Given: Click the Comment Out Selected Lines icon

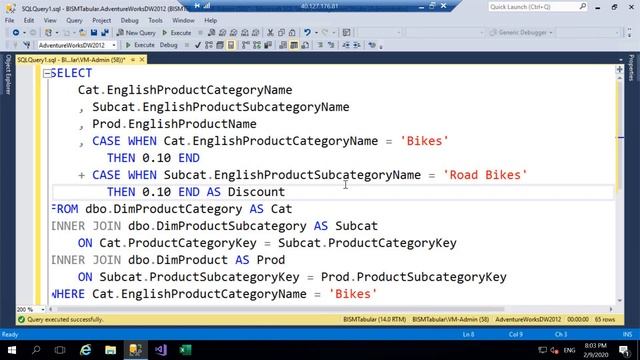Looking at the screenshot, I should 320,45.
